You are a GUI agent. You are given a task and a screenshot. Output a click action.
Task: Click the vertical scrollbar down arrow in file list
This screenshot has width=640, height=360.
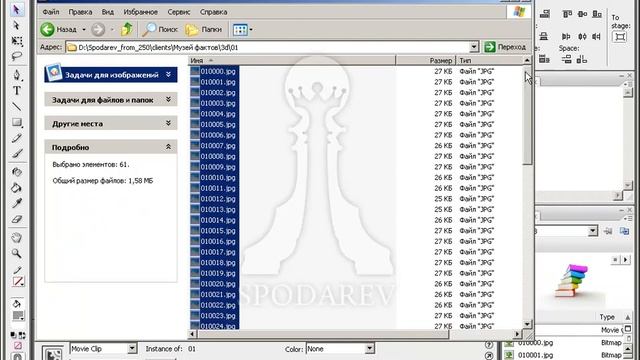[527, 324]
